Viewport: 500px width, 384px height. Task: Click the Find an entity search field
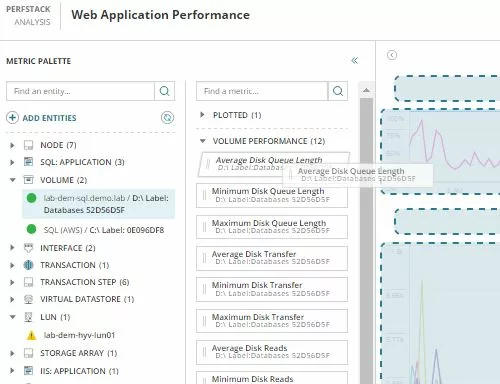[x=80, y=91]
